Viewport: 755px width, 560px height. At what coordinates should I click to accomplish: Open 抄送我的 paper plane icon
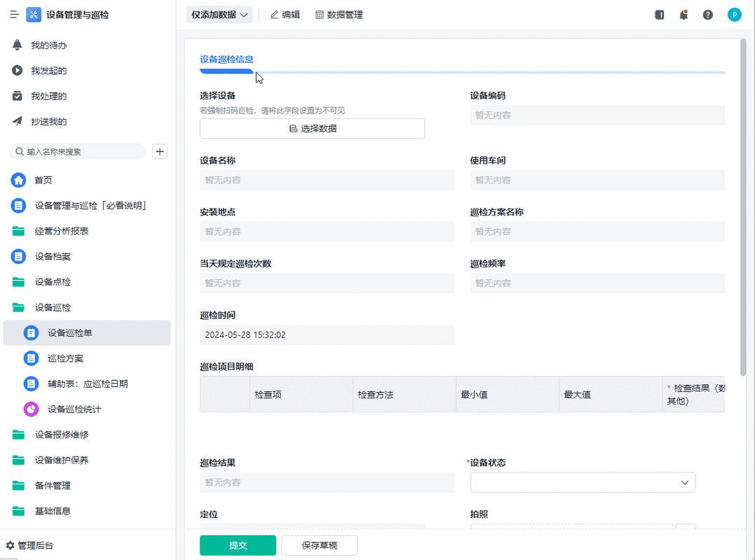point(18,121)
